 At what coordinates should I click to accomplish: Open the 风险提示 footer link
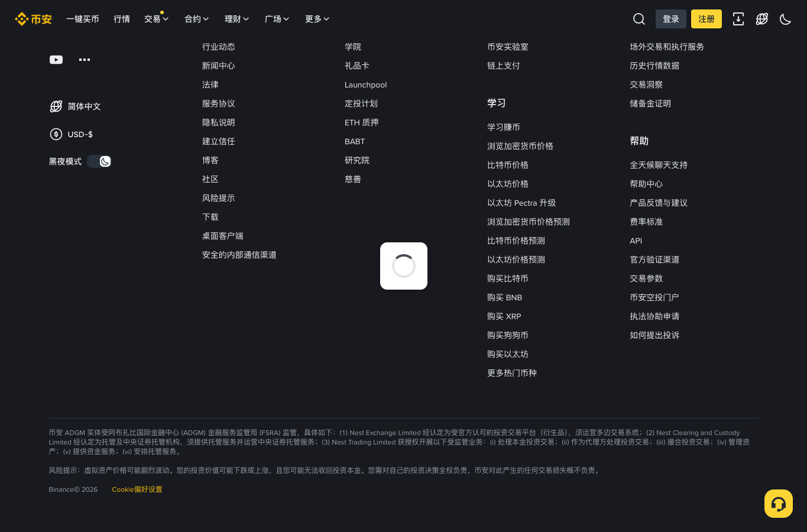click(x=219, y=198)
